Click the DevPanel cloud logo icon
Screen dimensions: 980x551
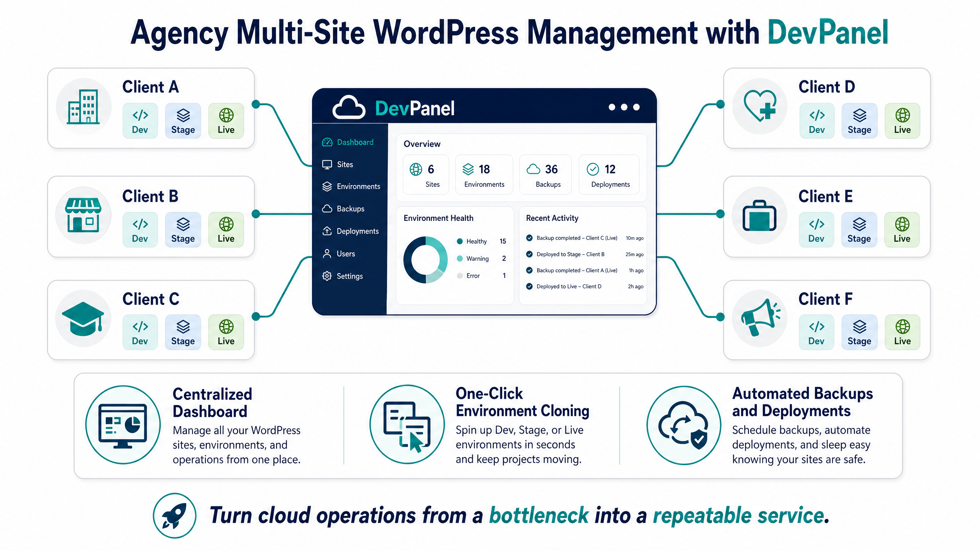348,108
